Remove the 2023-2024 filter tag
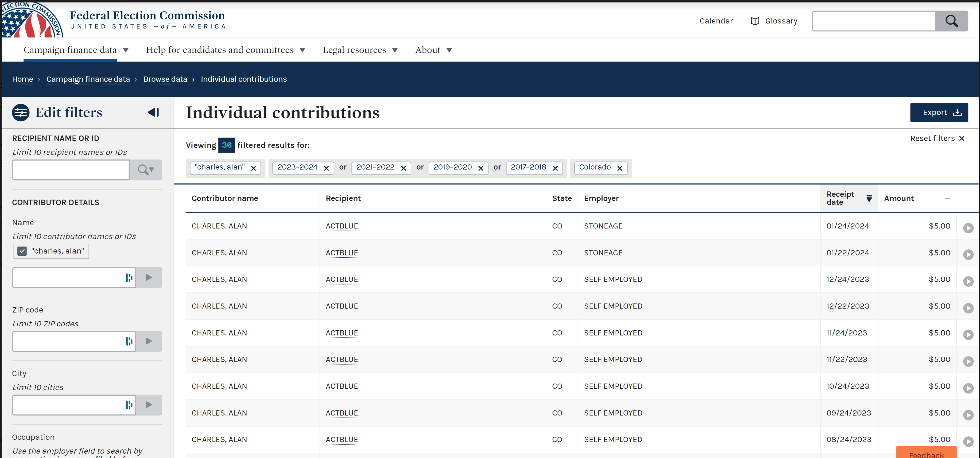 coord(326,168)
